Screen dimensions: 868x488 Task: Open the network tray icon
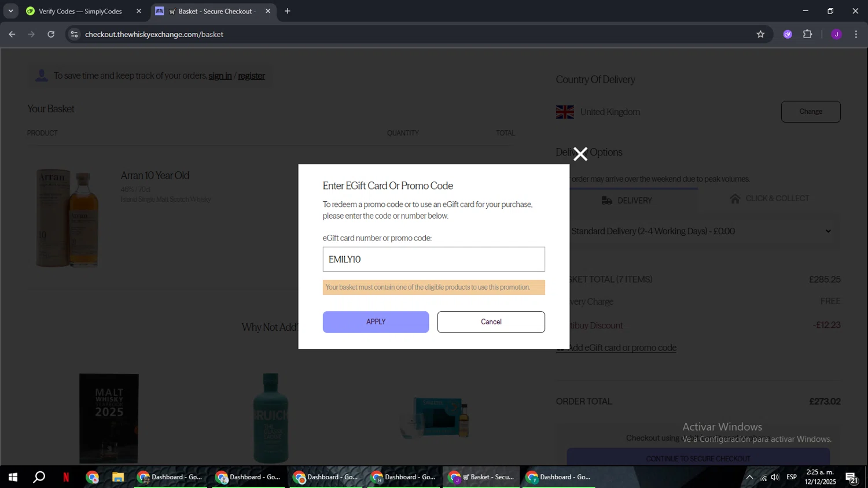[x=764, y=477]
